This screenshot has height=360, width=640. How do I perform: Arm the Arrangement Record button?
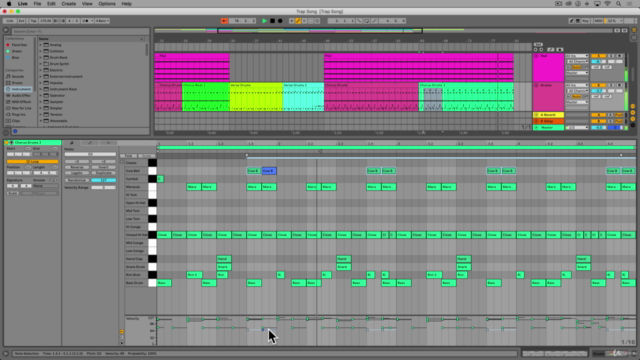[280, 21]
